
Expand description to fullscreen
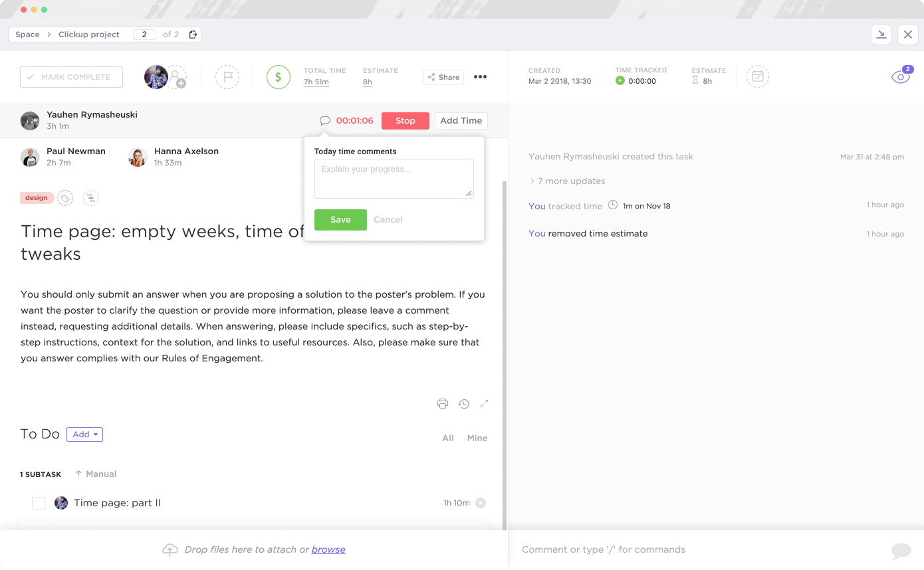[x=484, y=403]
